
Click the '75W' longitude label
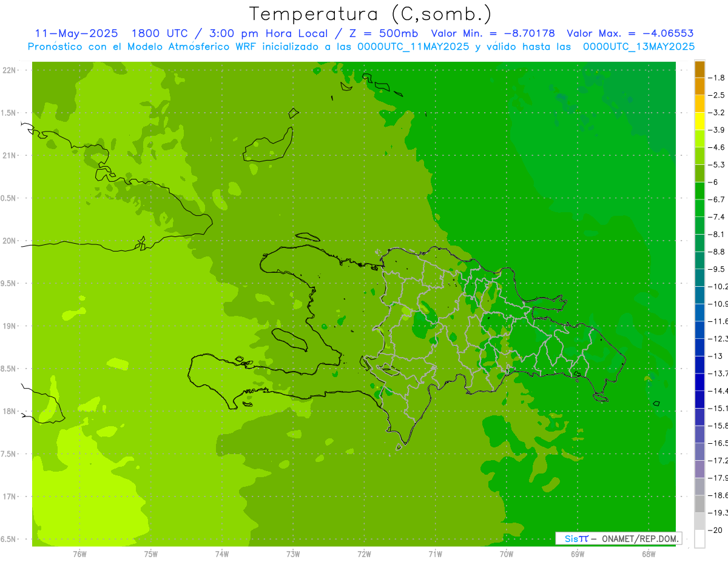151,554
